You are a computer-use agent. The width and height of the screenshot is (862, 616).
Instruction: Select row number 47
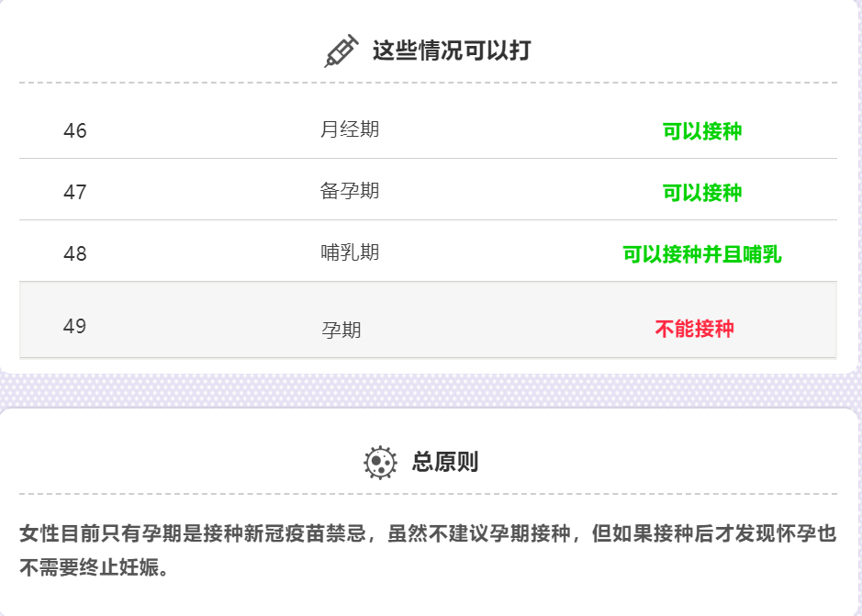click(75, 193)
